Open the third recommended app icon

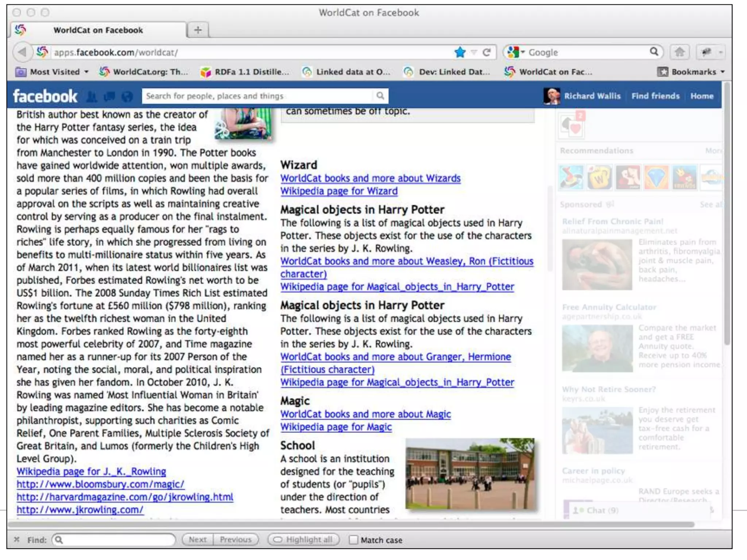[x=628, y=177]
